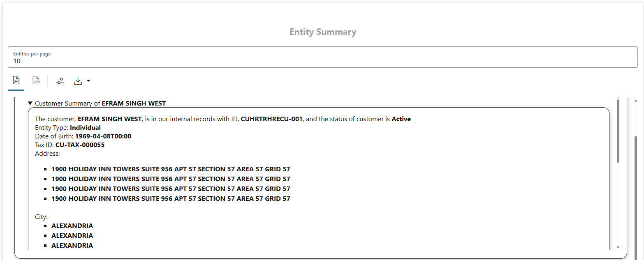Click the first ALEXANDRIA city bullet entry

pos(72,225)
